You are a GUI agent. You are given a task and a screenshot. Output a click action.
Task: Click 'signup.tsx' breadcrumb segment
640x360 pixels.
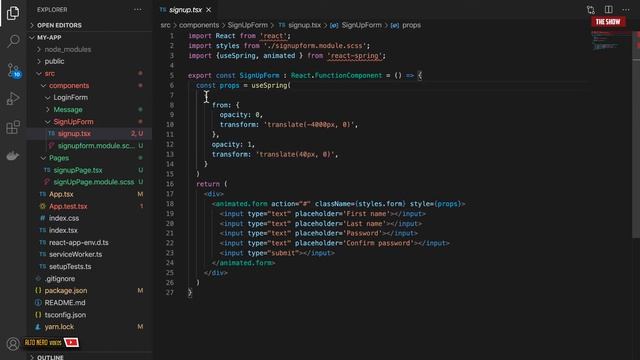pyautogui.click(x=304, y=25)
